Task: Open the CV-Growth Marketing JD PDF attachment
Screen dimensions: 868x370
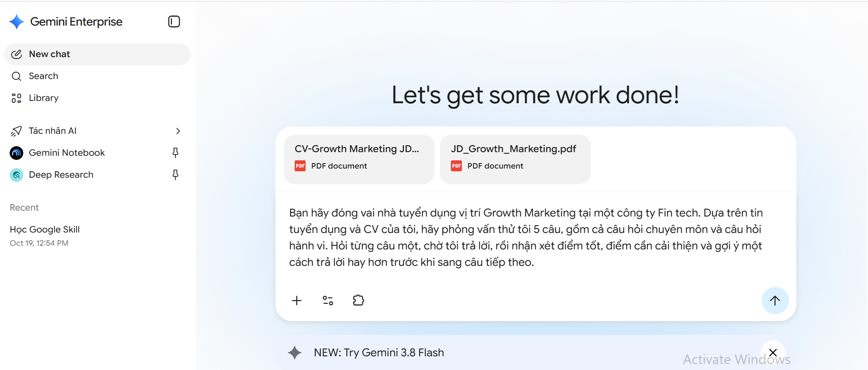Action: click(x=359, y=159)
